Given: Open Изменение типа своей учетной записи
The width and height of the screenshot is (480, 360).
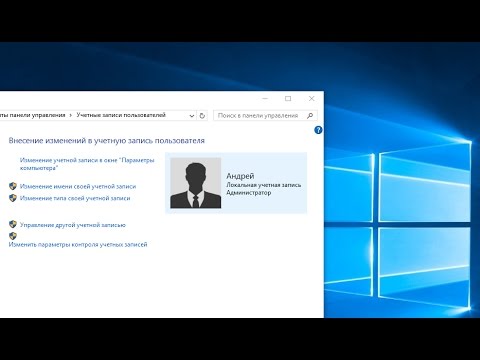Looking at the screenshot, I should coord(75,198).
